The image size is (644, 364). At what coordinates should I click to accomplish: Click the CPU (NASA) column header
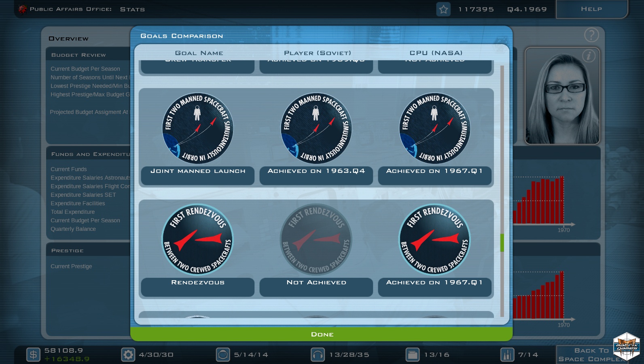click(x=436, y=53)
